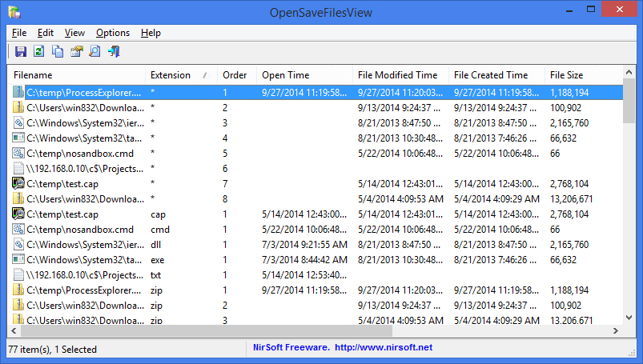Sort by the Filename column header
The width and height of the screenshot is (643, 364).
[x=77, y=75]
